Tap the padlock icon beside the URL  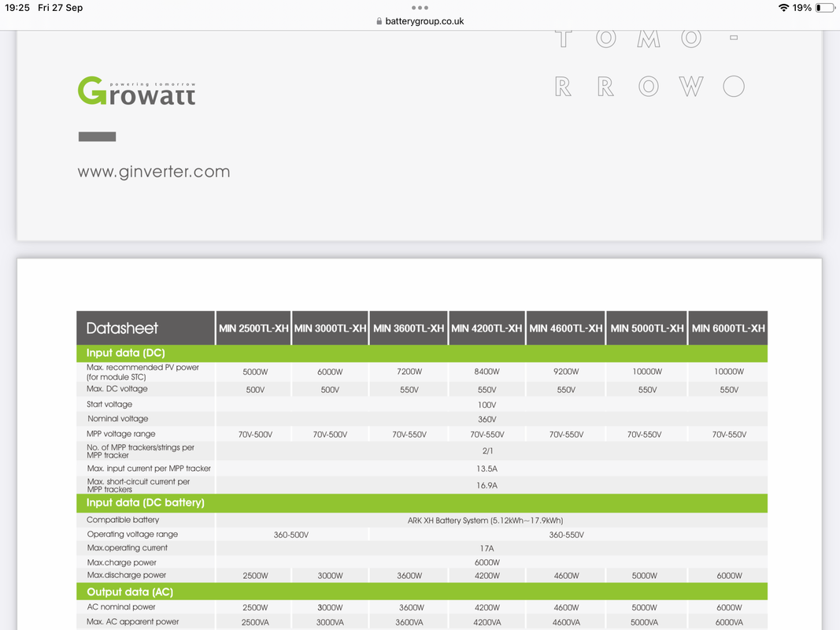(379, 21)
